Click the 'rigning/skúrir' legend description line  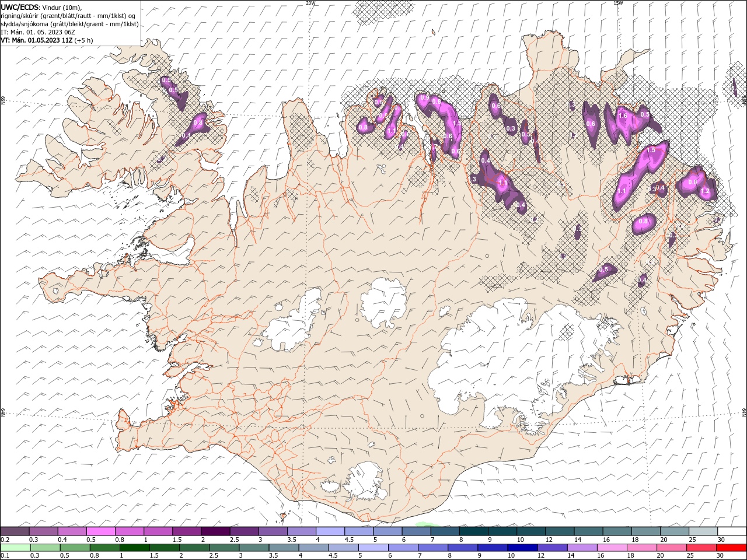pyautogui.click(x=69, y=16)
